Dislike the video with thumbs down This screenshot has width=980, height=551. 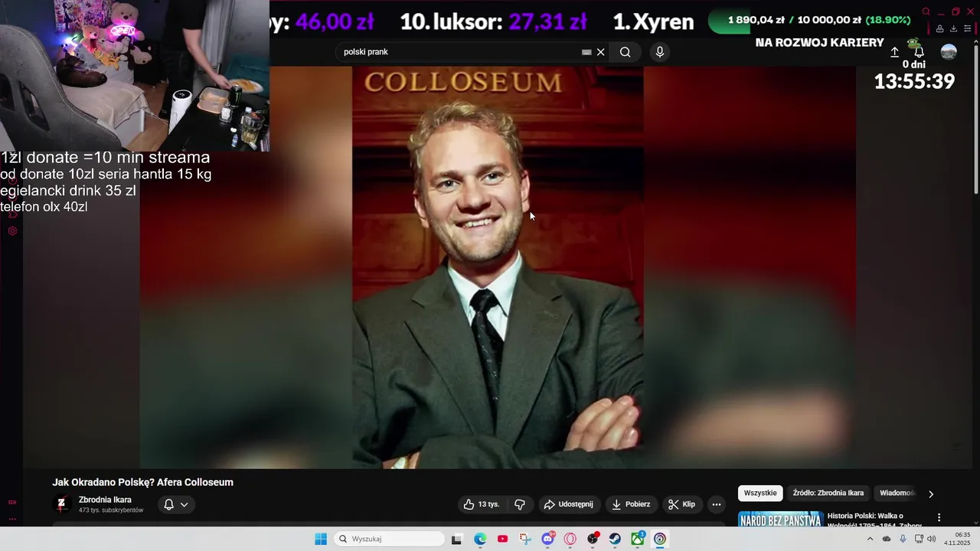pyautogui.click(x=520, y=504)
